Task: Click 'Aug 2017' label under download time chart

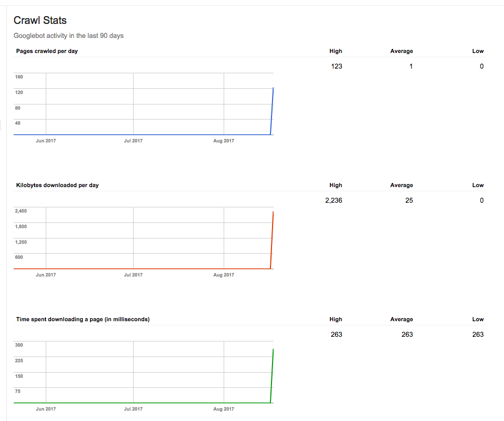Action: pyautogui.click(x=224, y=409)
